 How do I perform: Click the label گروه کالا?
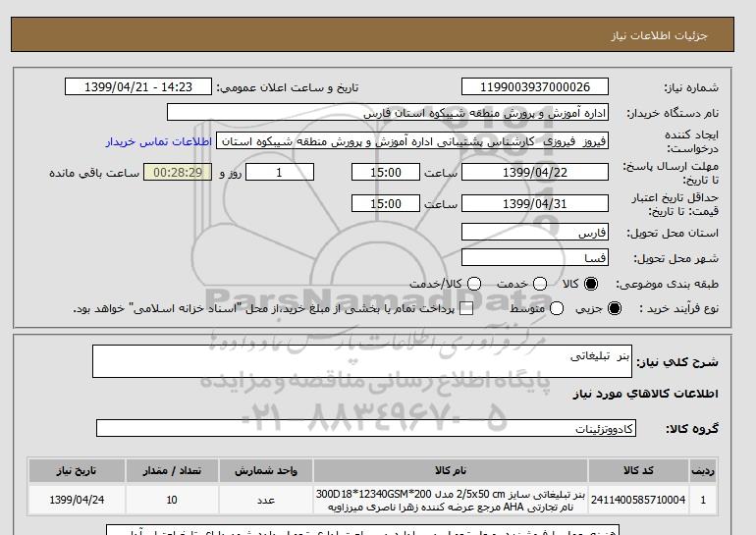tap(692, 428)
